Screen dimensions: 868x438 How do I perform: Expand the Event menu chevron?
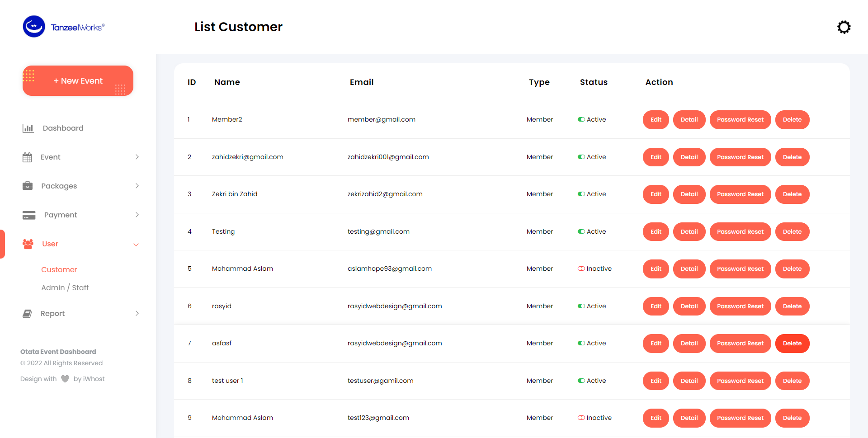click(x=137, y=157)
